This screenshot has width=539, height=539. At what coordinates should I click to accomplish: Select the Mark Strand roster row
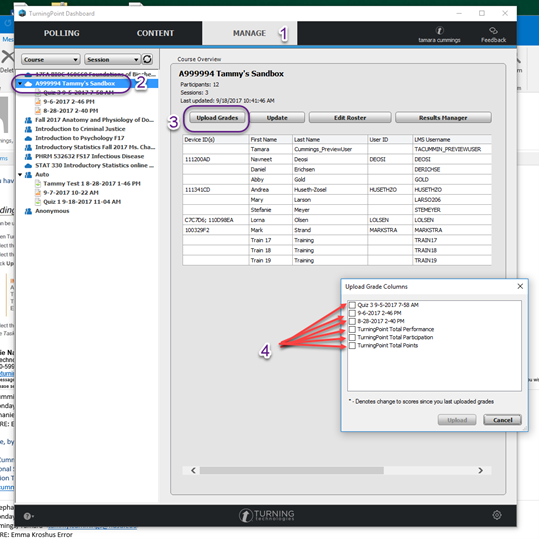tap(337, 230)
